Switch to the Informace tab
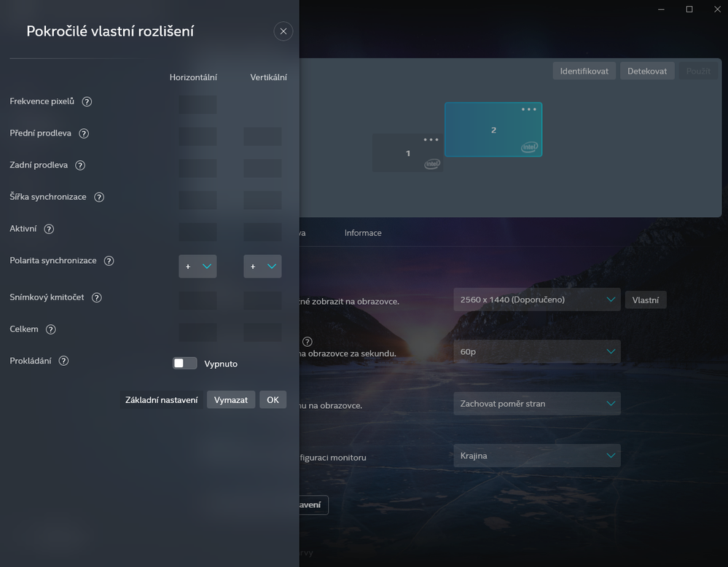This screenshot has height=567, width=728. 362,232
